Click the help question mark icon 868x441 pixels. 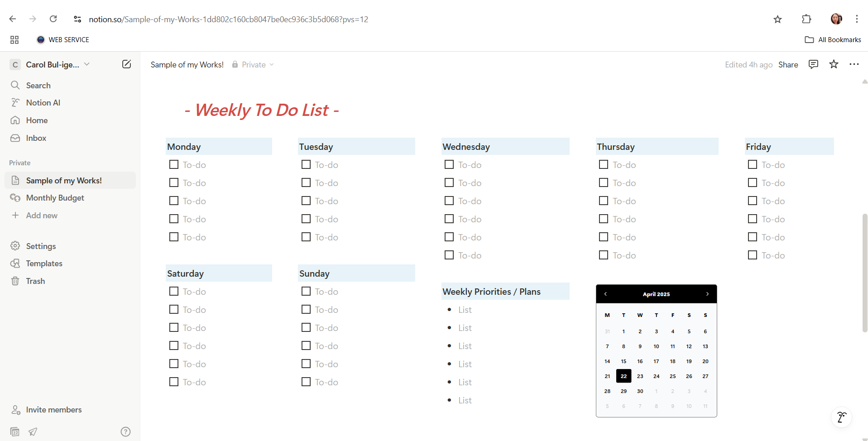125,431
